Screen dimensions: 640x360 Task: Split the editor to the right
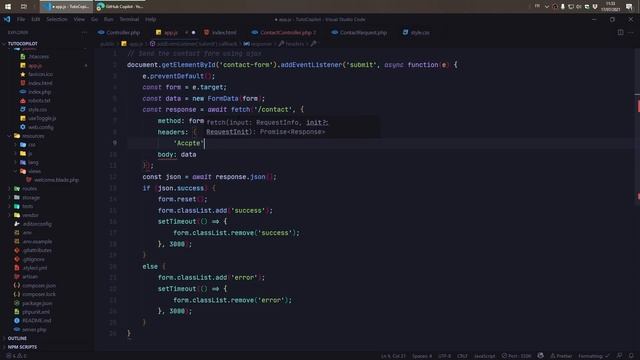click(620, 32)
